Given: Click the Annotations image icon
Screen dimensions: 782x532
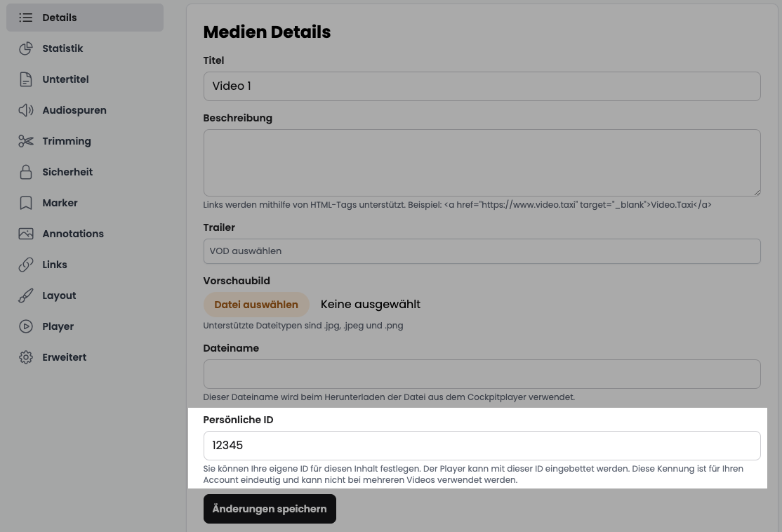Looking at the screenshot, I should [x=26, y=234].
